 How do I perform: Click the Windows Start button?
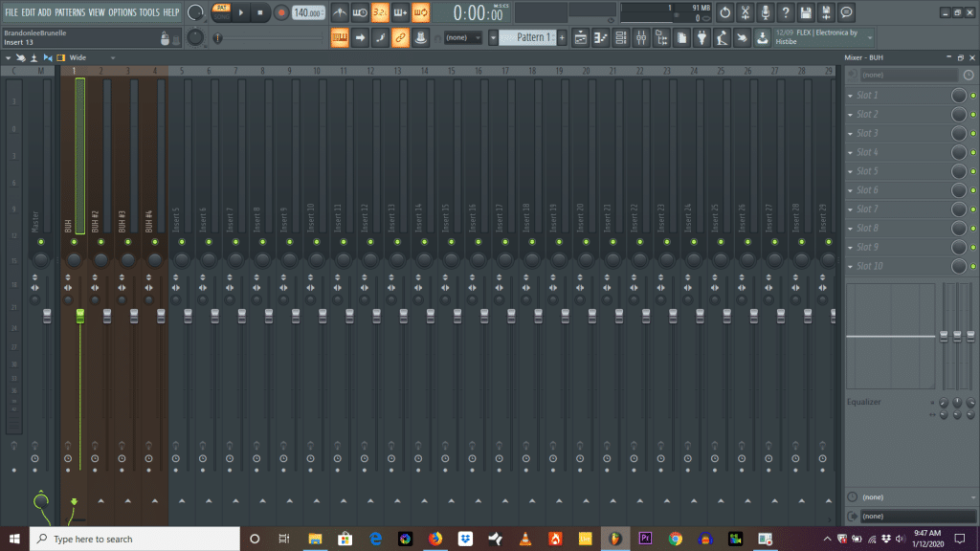tap(14, 539)
